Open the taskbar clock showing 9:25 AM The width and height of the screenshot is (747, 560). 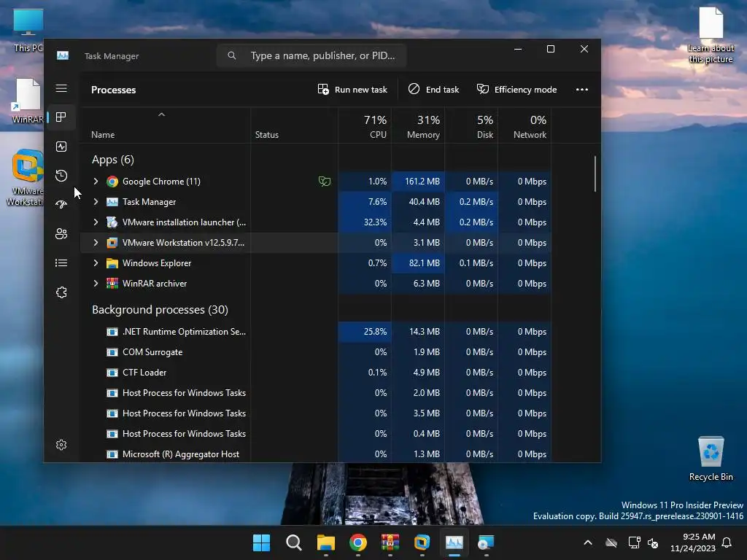[693, 542]
